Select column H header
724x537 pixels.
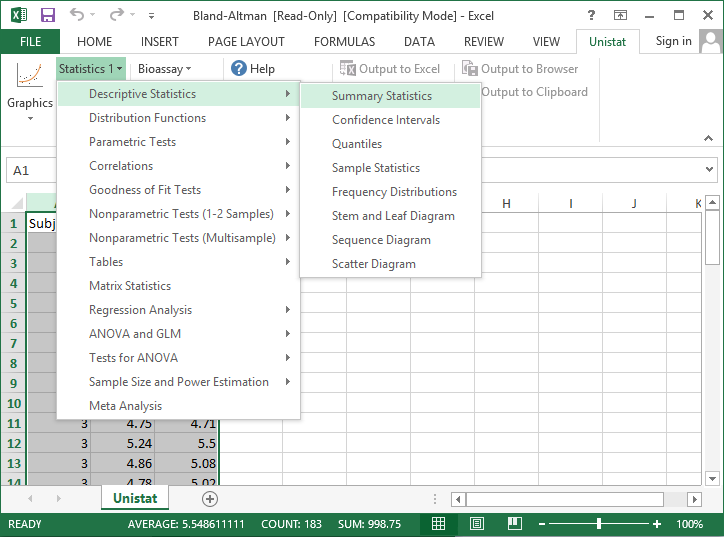pos(506,204)
